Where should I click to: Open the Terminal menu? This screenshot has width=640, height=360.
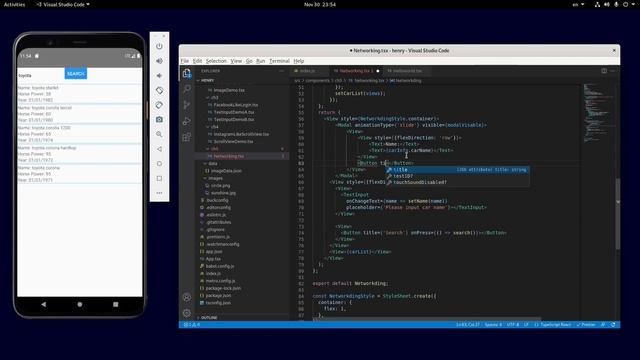(x=279, y=61)
